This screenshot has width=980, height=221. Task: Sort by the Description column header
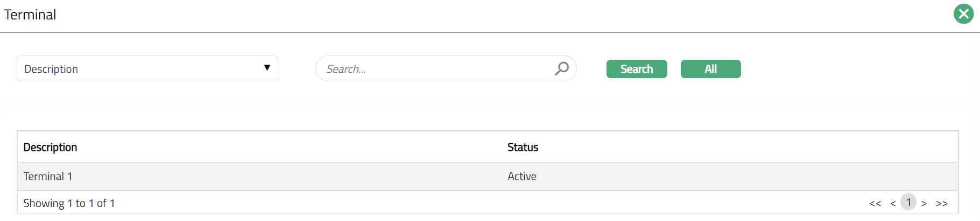coord(50,147)
